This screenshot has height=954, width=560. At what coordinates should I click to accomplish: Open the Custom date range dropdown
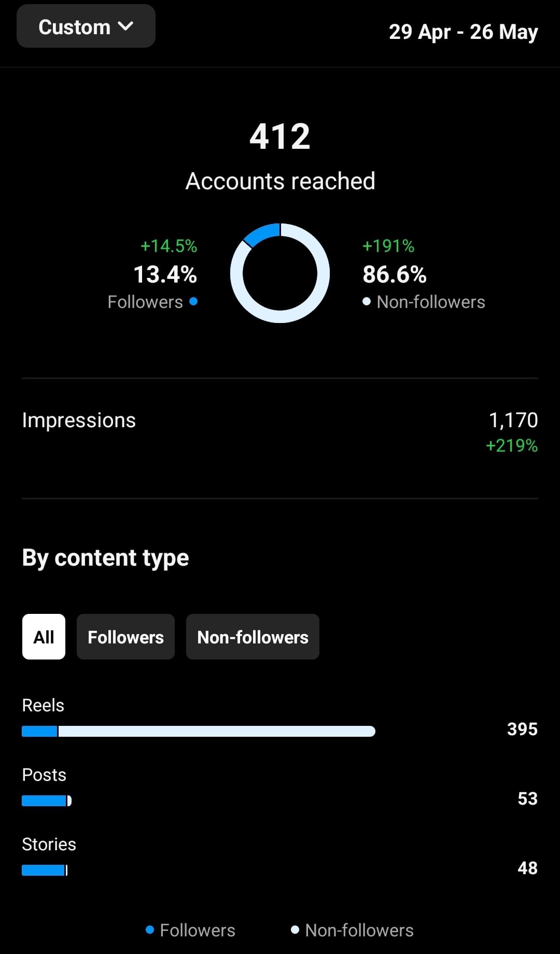(86, 26)
